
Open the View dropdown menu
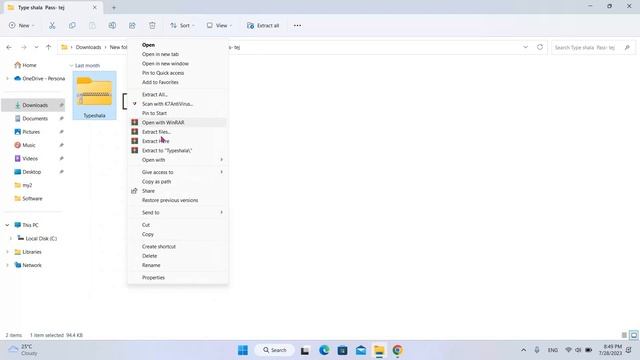pyautogui.click(x=219, y=25)
